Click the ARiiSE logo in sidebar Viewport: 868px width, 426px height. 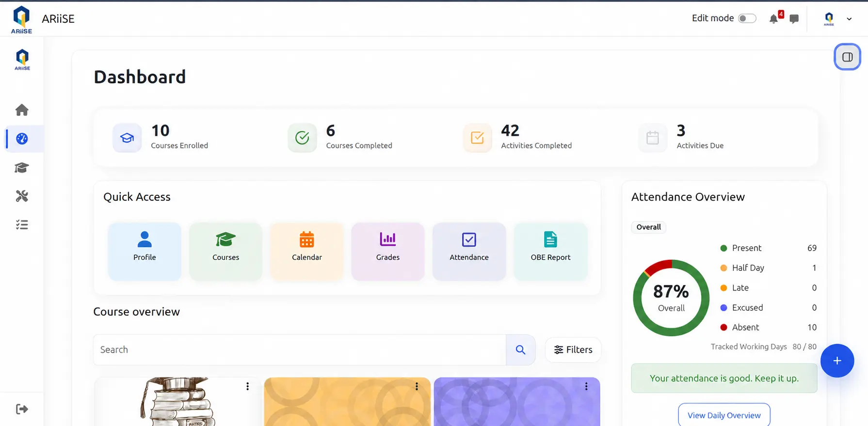[22, 60]
